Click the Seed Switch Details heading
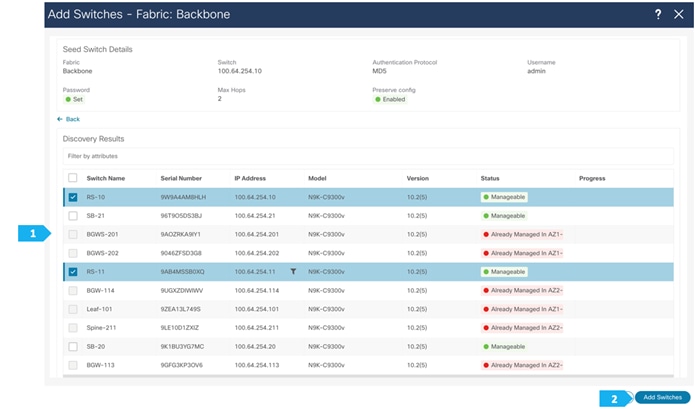Screen dimensions: 695x409 tap(98, 49)
